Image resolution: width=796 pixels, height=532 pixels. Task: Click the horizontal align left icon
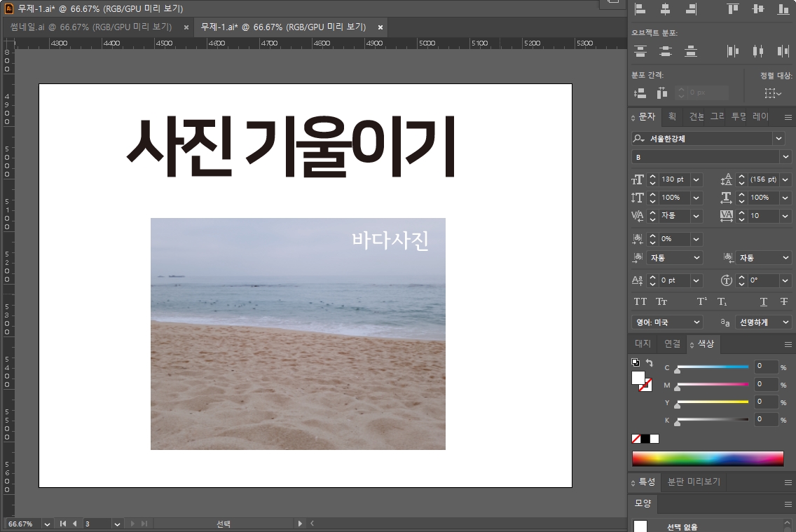coord(640,8)
